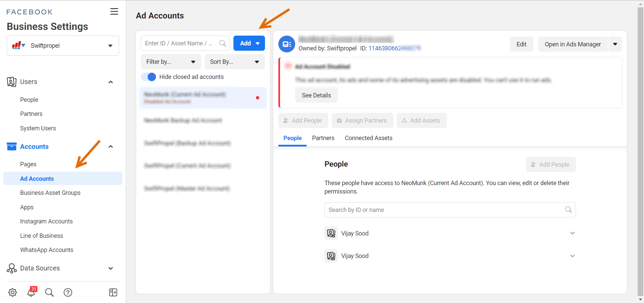
Task: Open the Filter by dropdown
Action: click(x=171, y=62)
